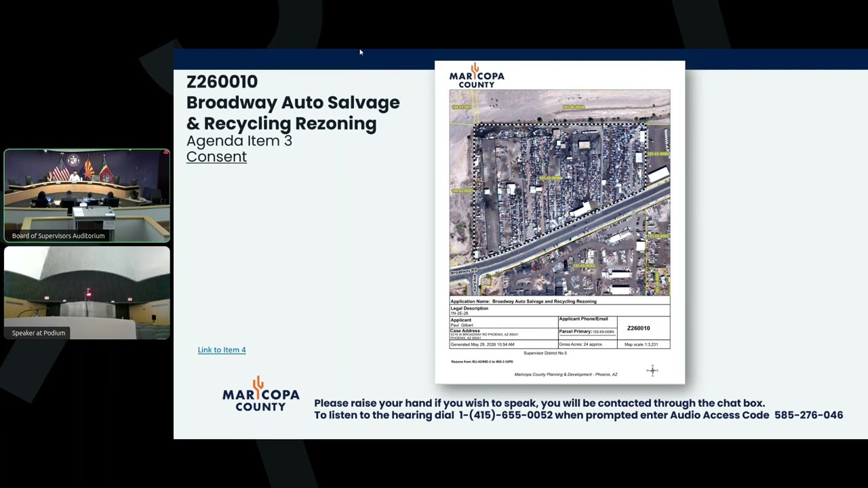Select the Board of Supervisors Auditorium video feed

(87, 196)
